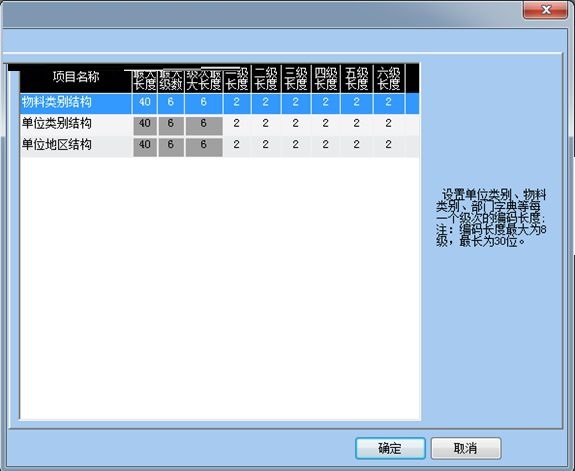Click the 六级长度 column header
This screenshot has width=575, height=471.
click(x=389, y=78)
